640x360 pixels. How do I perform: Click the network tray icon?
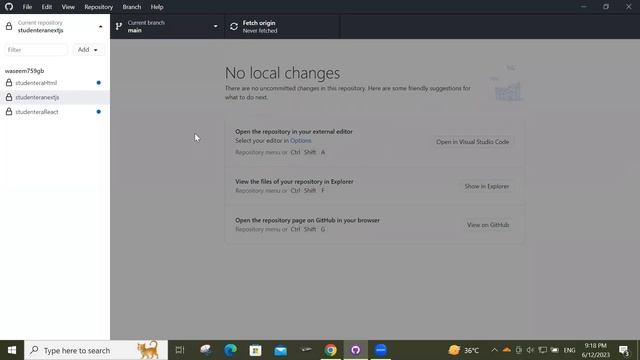pyautogui.click(x=542, y=350)
